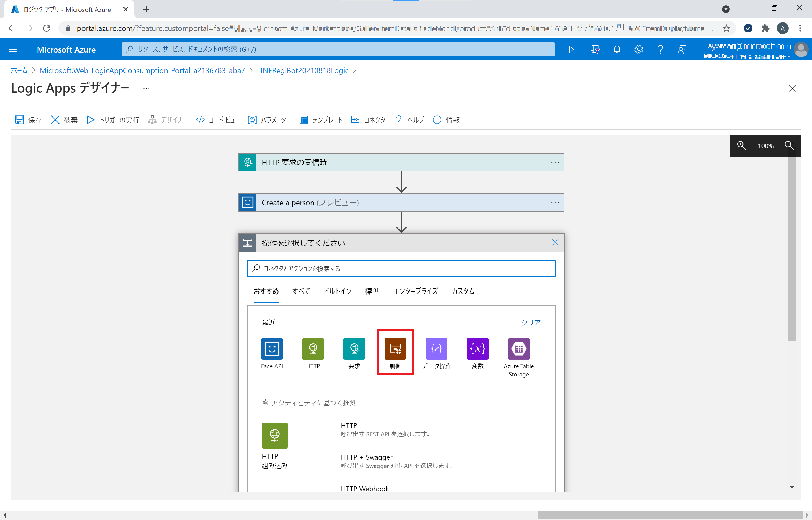
Task: Switch to the ビルトイン tab
Action: 337,291
